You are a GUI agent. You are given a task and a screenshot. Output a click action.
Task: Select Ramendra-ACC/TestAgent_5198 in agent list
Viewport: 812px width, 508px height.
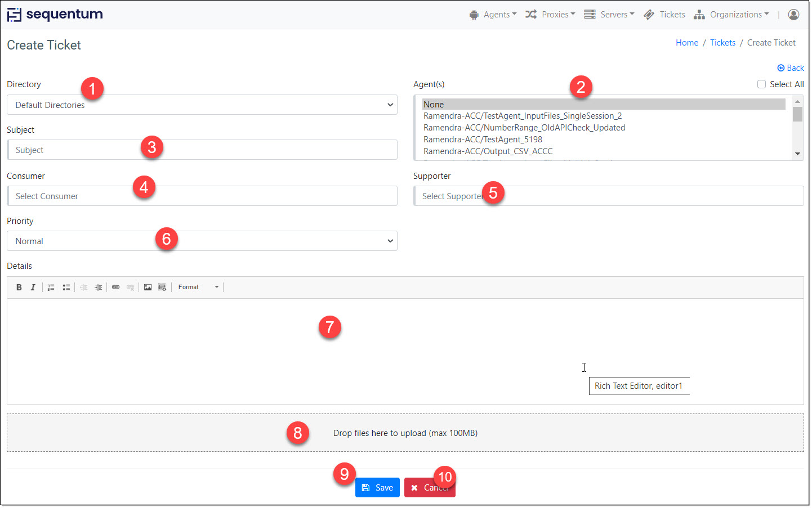(483, 140)
